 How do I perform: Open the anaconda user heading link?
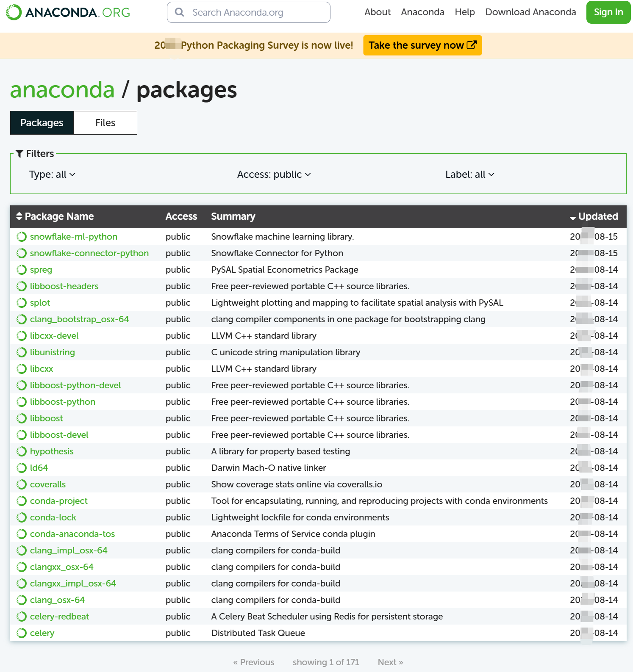pos(62,90)
